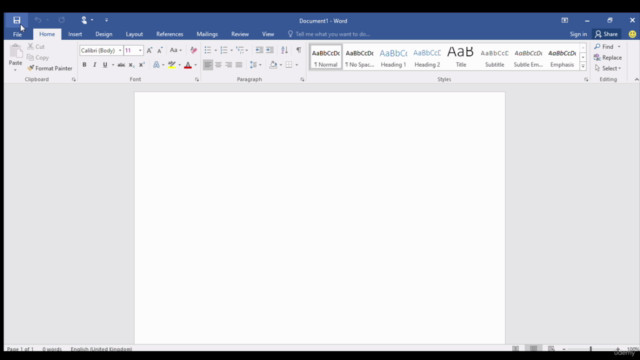640x360 pixels.
Task: Select the Heading 1 style
Action: click(393, 58)
